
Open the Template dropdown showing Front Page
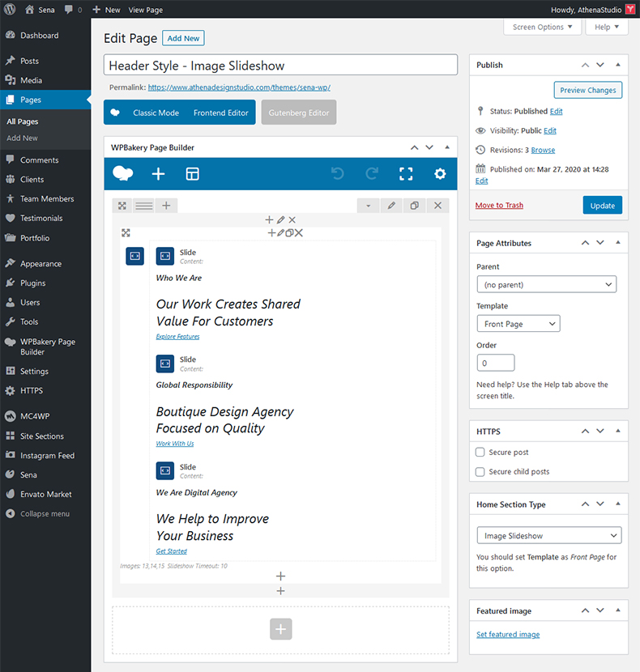[x=518, y=324]
